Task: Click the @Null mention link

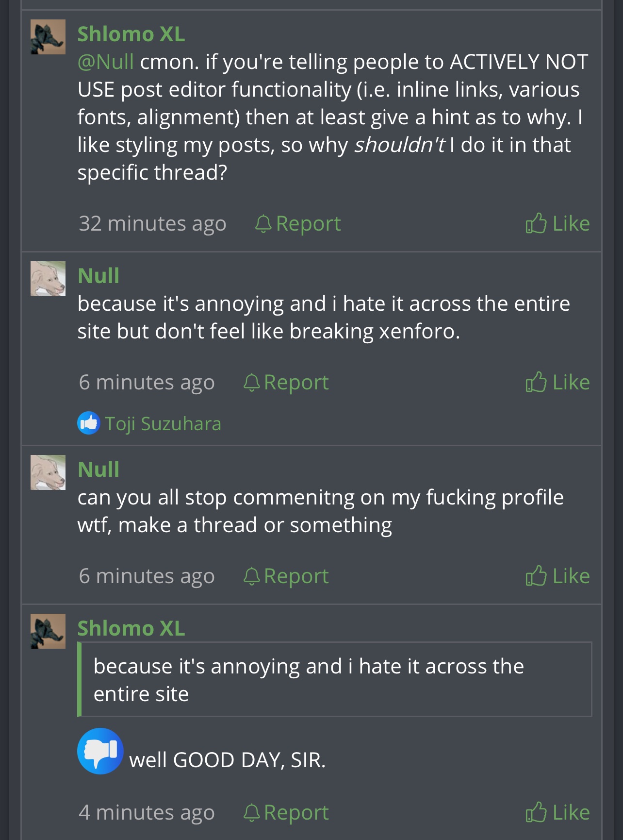Action: coord(105,62)
